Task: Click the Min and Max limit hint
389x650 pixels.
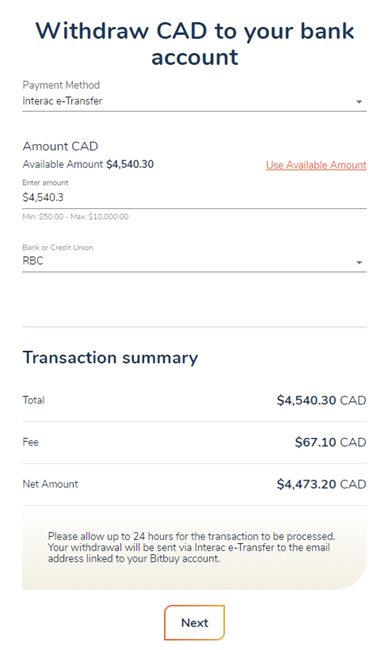Action: click(x=75, y=216)
